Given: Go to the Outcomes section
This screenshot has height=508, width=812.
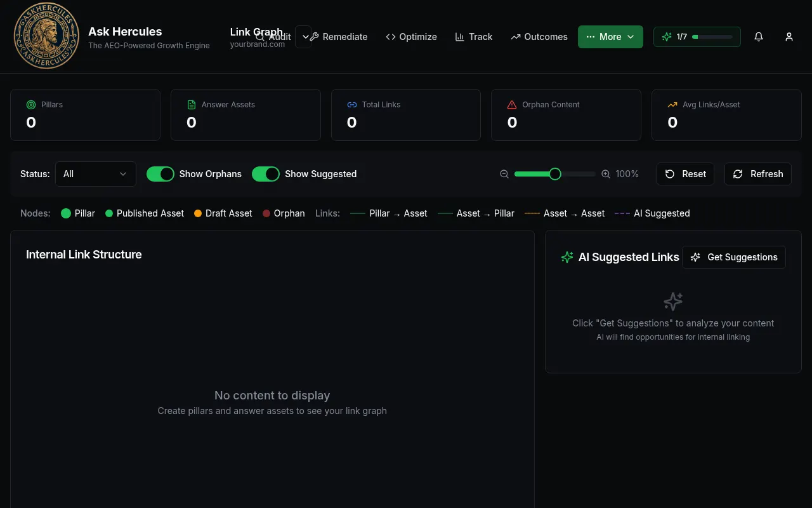Looking at the screenshot, I should click(x=539, y=37).
